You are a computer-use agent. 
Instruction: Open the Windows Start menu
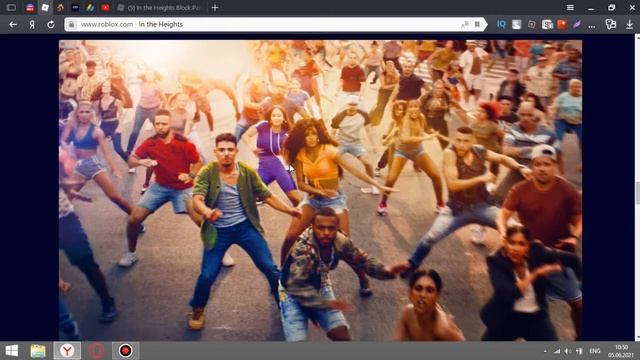pos(11,351)
